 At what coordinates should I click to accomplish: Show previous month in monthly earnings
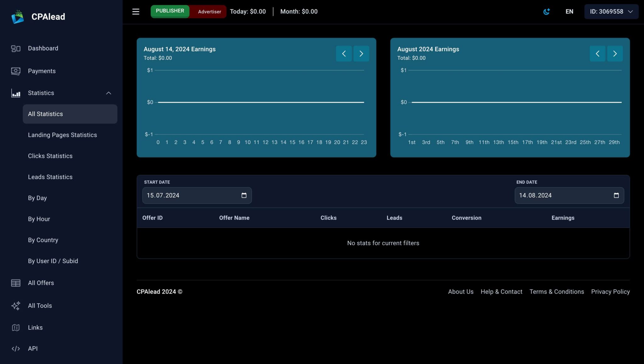pos(597,54)
